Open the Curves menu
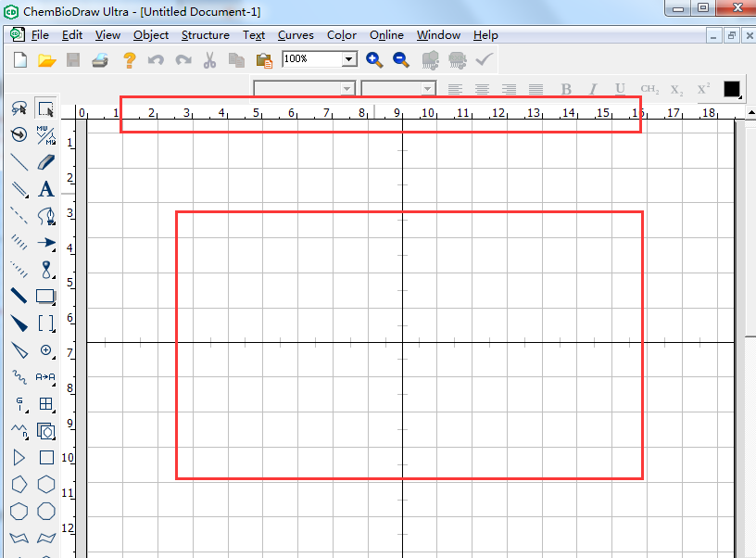 [x=296, y=35]
